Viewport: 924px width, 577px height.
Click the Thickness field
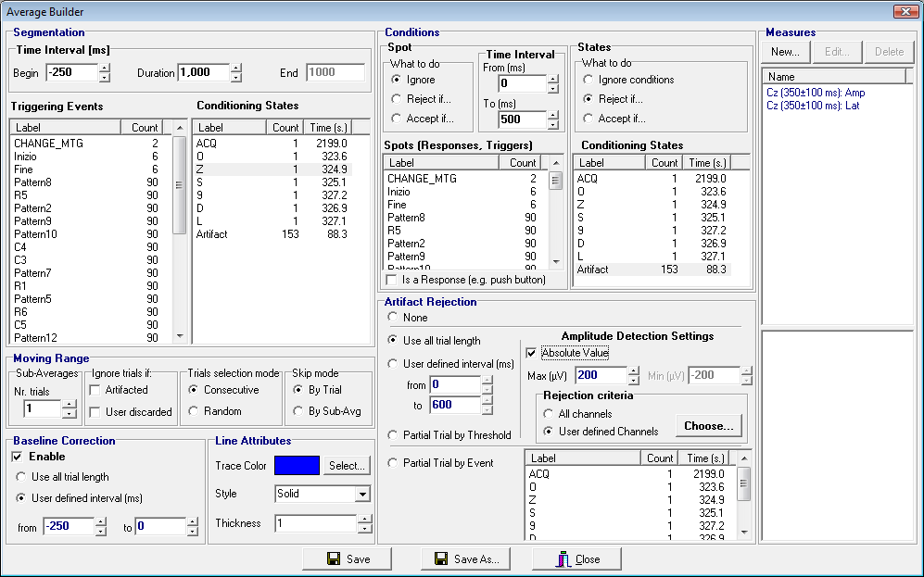click(x=316, y=523)
